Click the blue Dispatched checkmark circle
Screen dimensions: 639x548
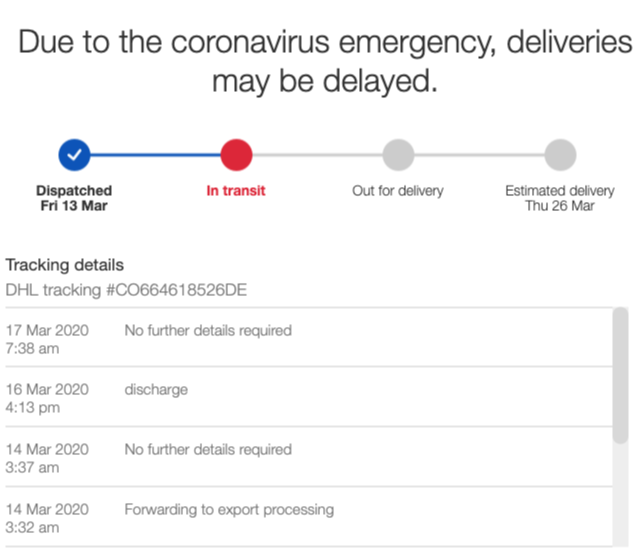pos(74,155)
